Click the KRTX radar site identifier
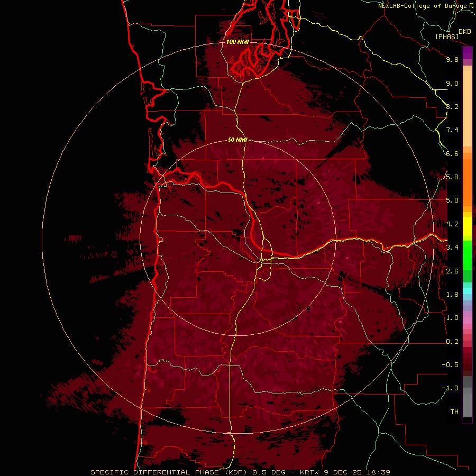 coord(310,472)
